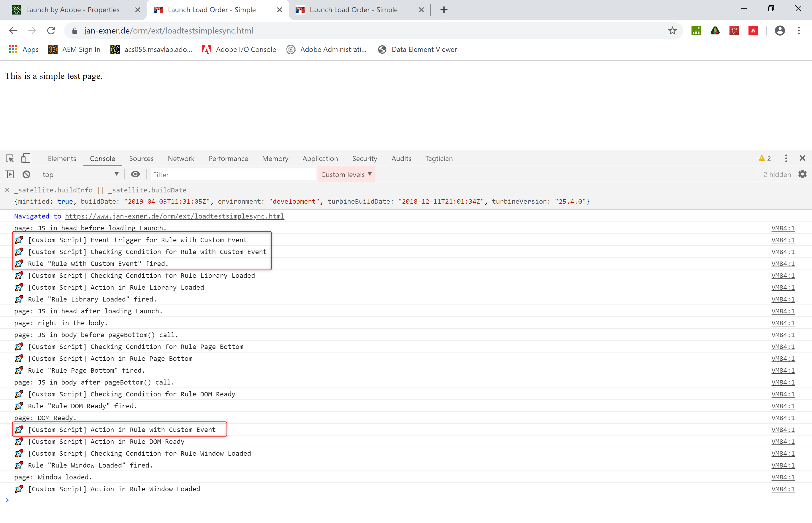Switch to the Tagtician panel
The width and height of the screenshot is (812, 523).
click(439, 158)
